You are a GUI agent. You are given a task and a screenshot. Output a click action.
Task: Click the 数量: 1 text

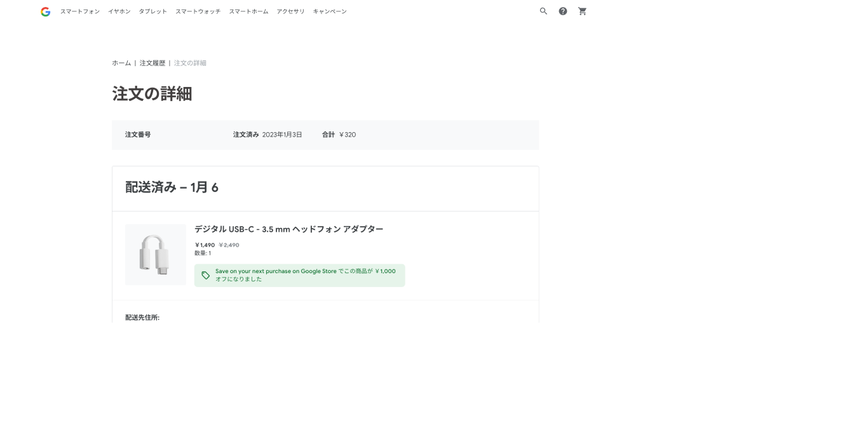pyautogui.click(x=203, y=253)
